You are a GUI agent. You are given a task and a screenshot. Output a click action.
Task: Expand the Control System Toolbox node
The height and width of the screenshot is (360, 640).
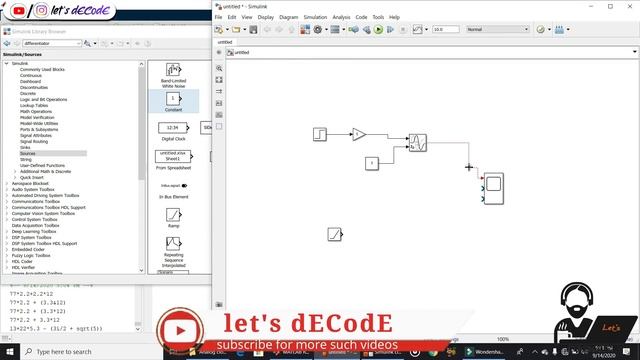click(x=6, y=220)
